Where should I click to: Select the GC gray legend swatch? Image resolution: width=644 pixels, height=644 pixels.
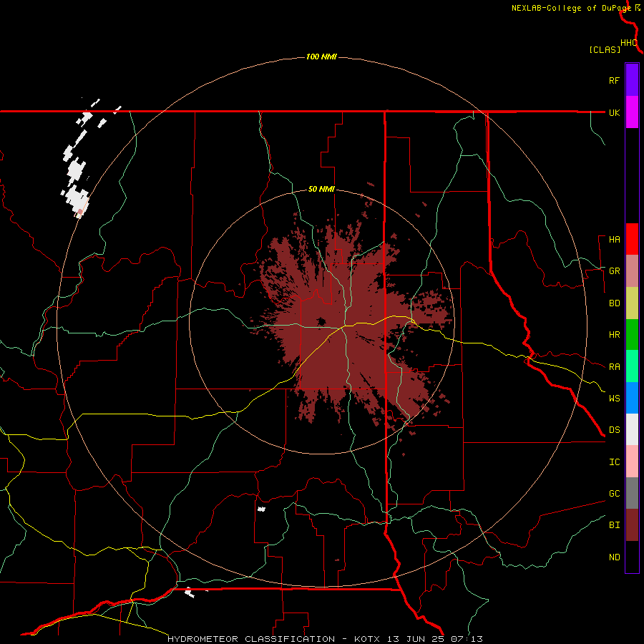(632, 493)
